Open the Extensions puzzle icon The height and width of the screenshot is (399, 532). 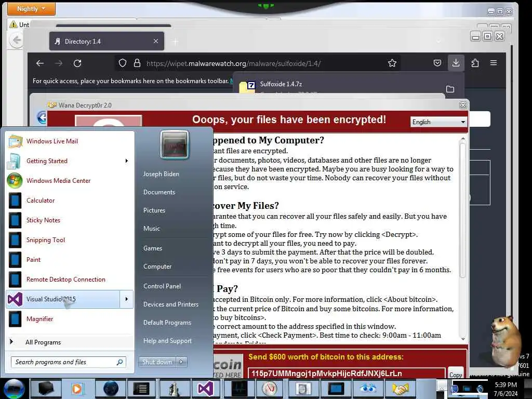[475, 63]
